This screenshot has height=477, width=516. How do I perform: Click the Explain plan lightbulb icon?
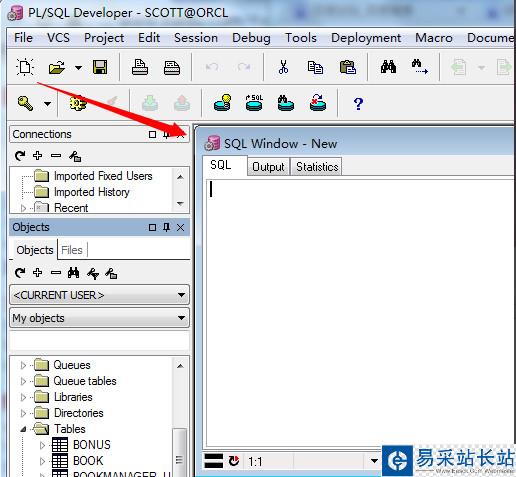(222, 103)
